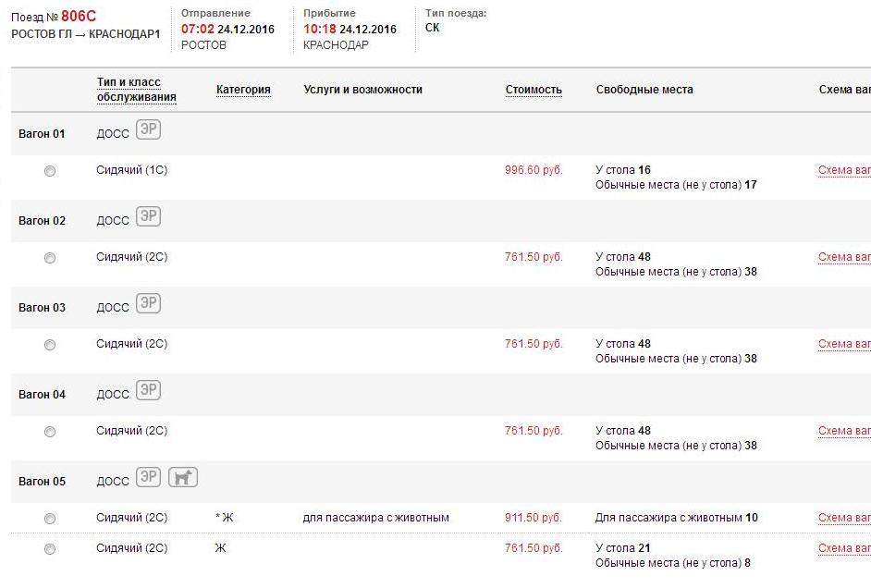The image size is (871, 588).
Task: Open the Схема вагона link for the pet seat row
Action: click(844, 518)
